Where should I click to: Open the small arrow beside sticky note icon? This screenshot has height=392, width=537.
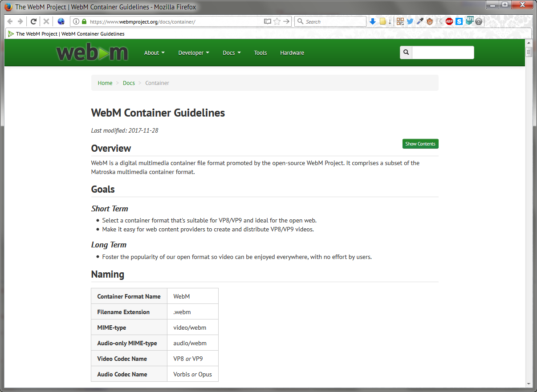click(x=390, y=21)
